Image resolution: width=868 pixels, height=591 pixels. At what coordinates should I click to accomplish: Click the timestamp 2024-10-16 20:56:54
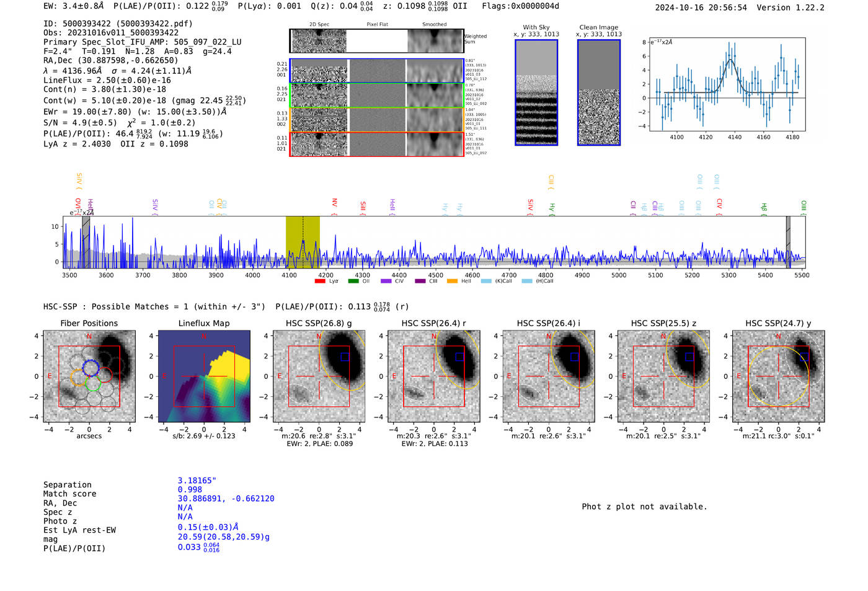(x=701, y=7)
